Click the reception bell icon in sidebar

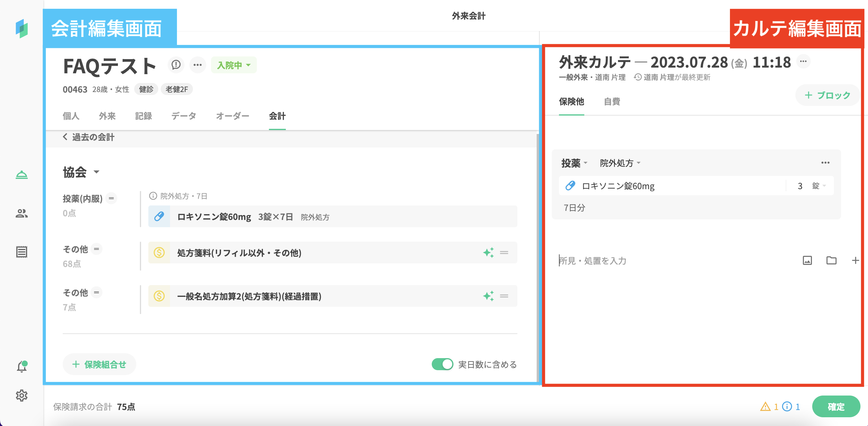point(22,175)
